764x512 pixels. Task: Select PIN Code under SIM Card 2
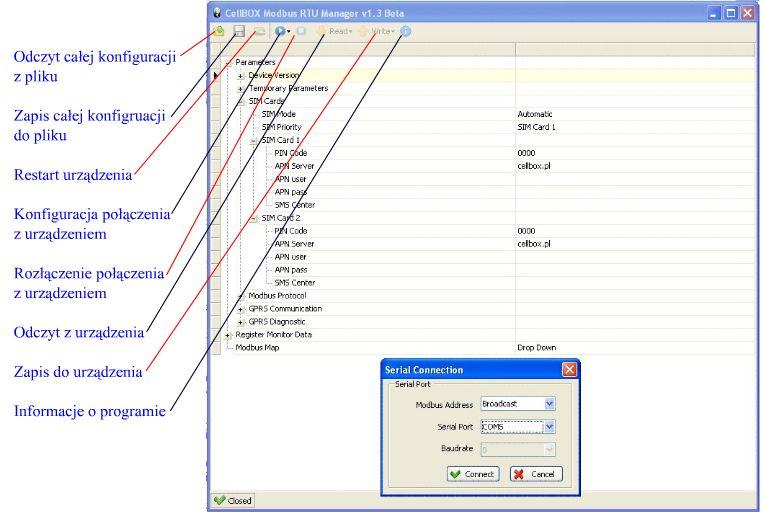290,231
